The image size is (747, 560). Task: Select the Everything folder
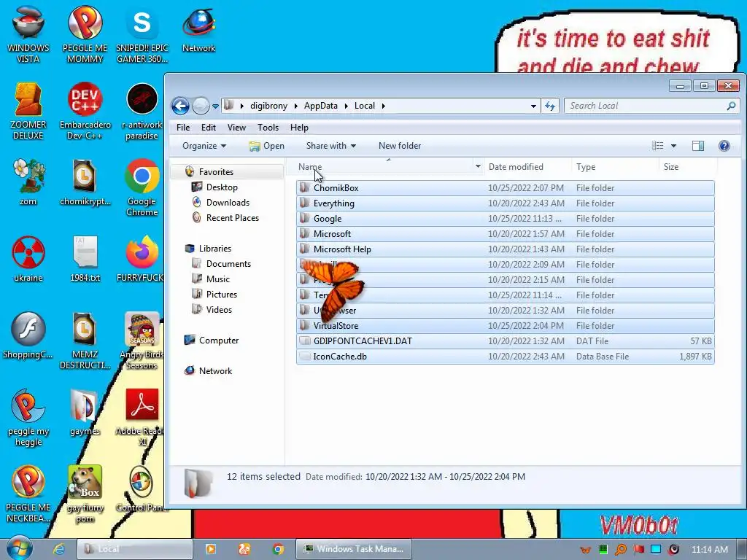tap(505, 203)
